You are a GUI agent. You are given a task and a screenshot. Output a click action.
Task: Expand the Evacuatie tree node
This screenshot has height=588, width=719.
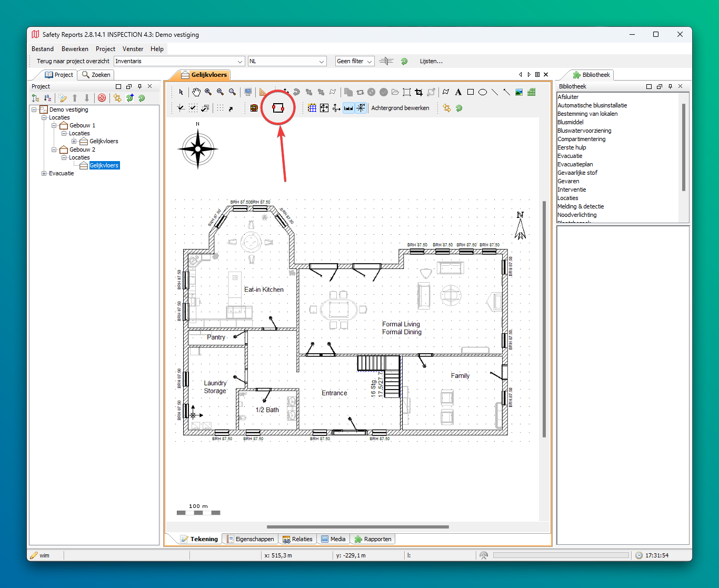tap(44, 173)
